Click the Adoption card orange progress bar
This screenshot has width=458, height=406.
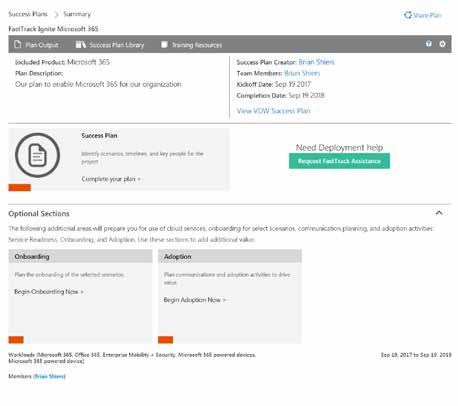[x=165, y=340]
